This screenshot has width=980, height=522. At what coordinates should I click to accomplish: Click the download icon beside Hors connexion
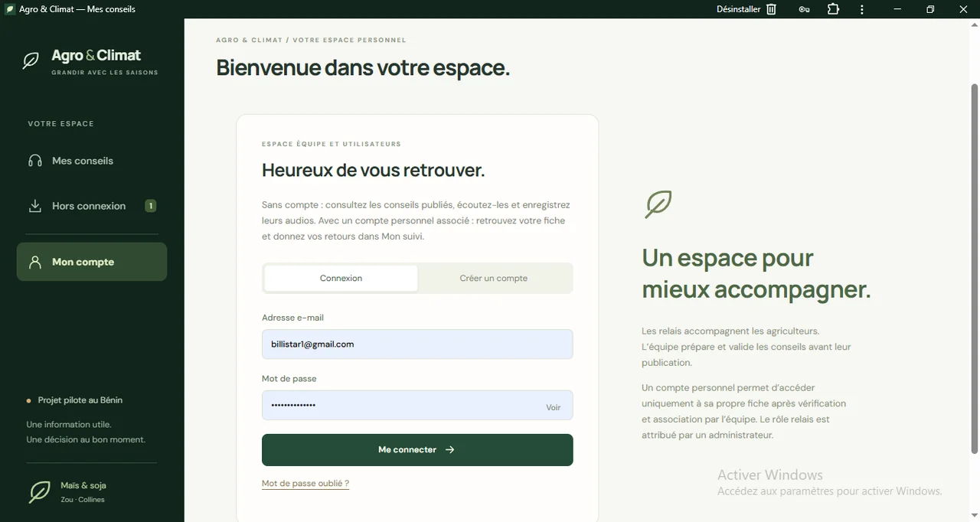pyautogui.click(x=35, y=206)
